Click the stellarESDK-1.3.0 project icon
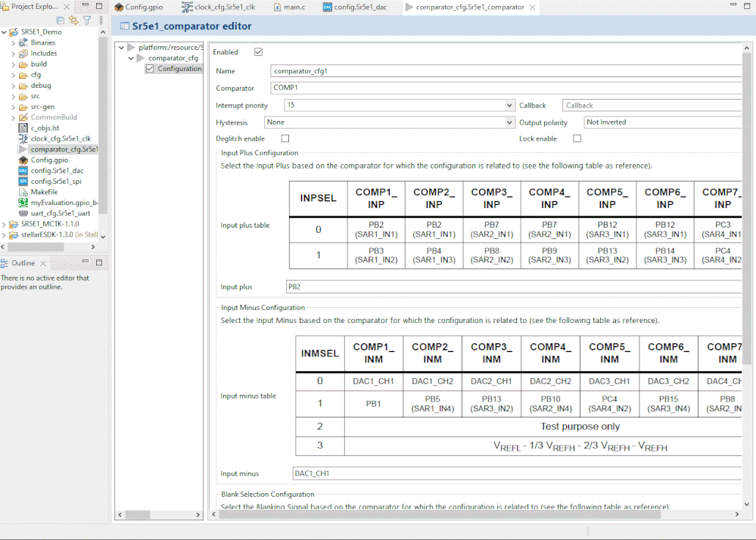 pyautogui.click(x=14, y=234)
